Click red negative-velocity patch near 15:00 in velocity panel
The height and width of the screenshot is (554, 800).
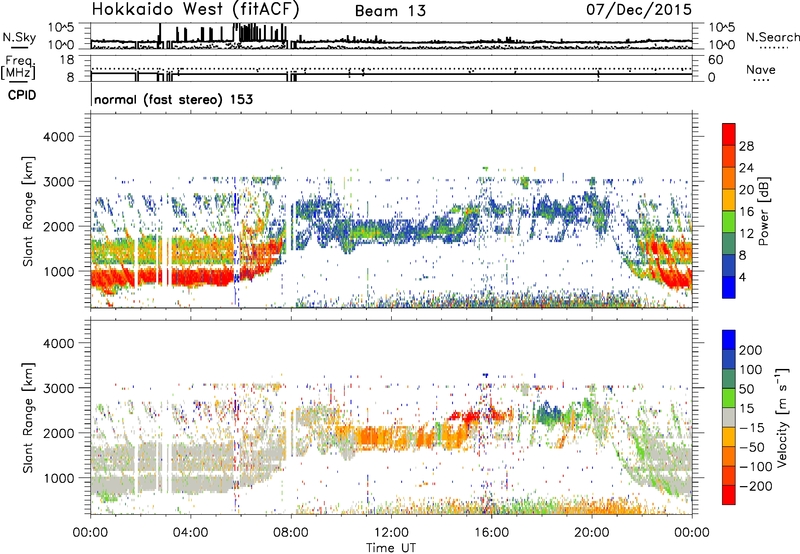[x=467, y=416]
